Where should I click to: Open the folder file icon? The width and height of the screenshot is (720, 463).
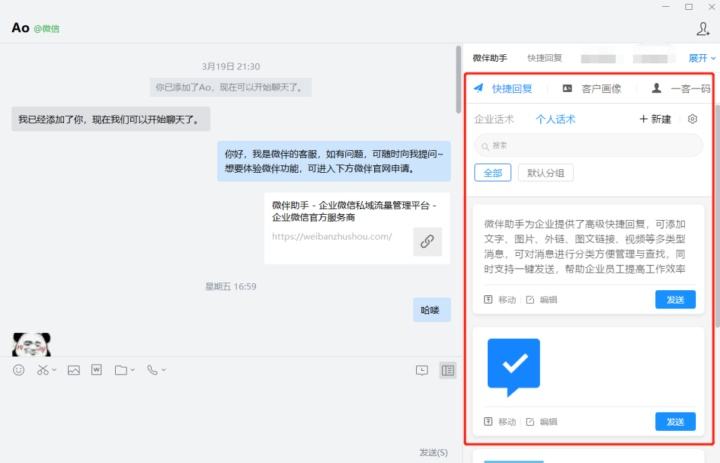pos(121,370)
